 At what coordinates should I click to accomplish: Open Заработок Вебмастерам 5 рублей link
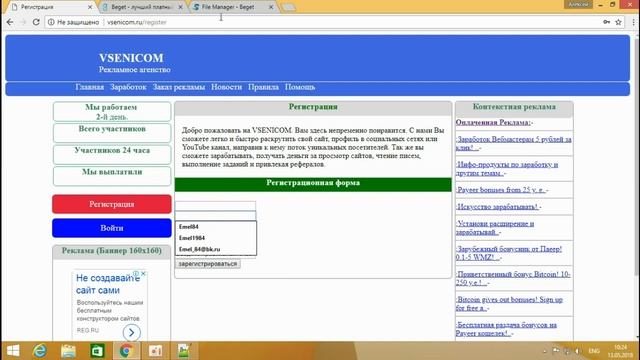point(513,143)
